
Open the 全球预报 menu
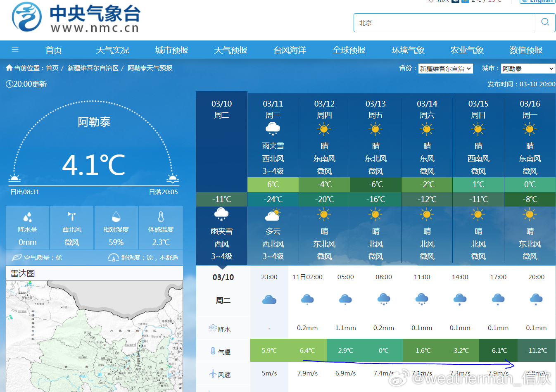click(349, 50)
